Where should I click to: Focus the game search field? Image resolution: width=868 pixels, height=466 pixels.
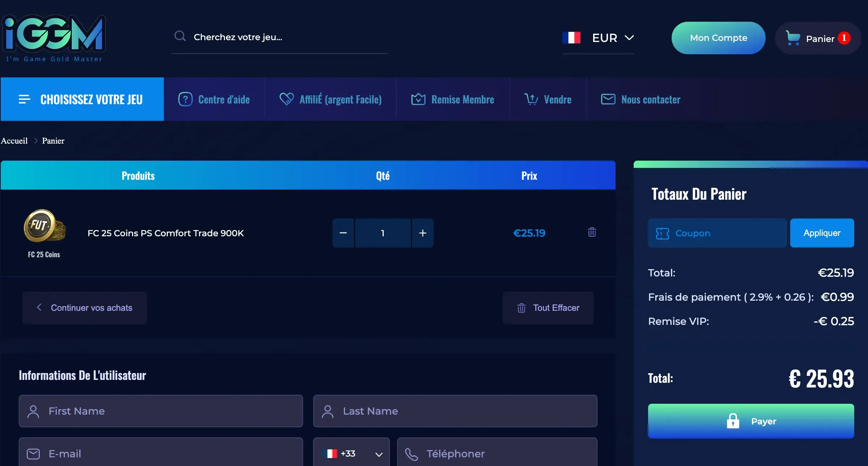click(x=280, y=37)
